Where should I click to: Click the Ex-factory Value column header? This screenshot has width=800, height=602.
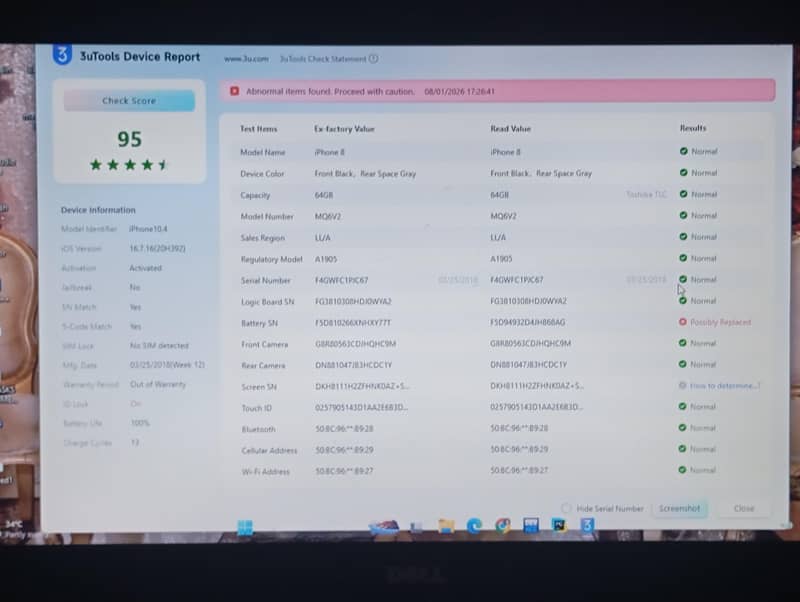[x=344, y=129]
